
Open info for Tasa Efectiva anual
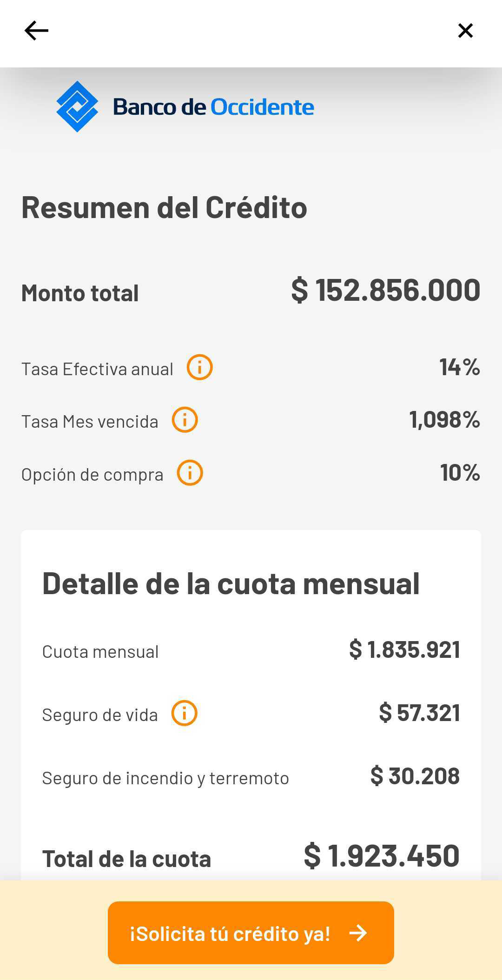(x=200, y=367)
